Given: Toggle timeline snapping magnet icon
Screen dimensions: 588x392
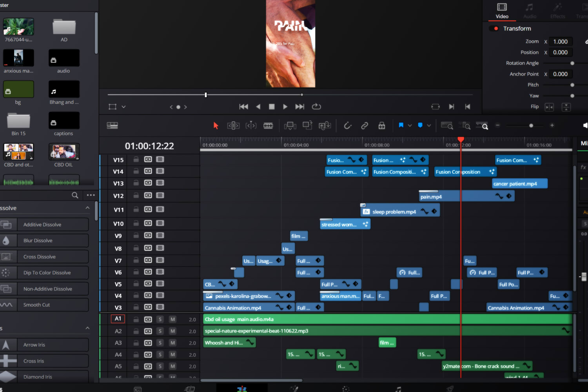Looking at the screenshot, I should point(347,125).
